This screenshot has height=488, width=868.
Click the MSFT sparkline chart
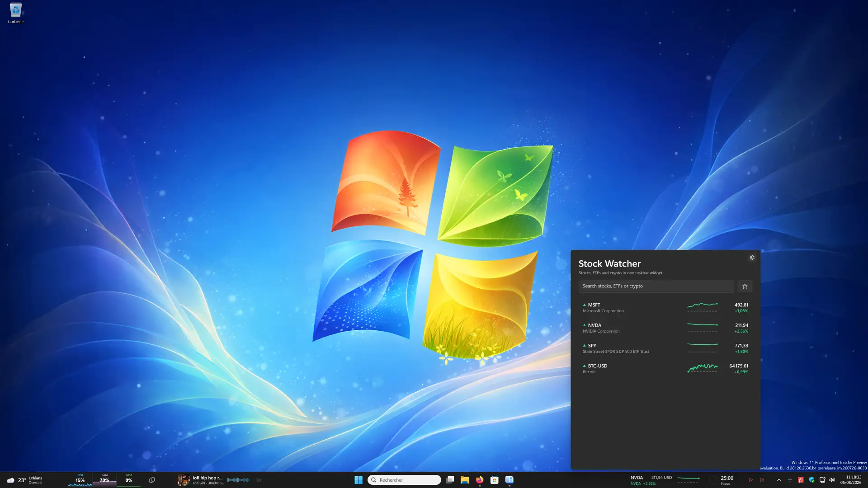tap(703, 307)
